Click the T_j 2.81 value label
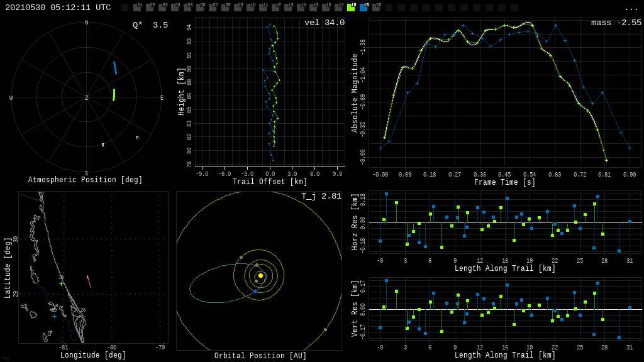644x362 pixels. click(x=321, y=196)
